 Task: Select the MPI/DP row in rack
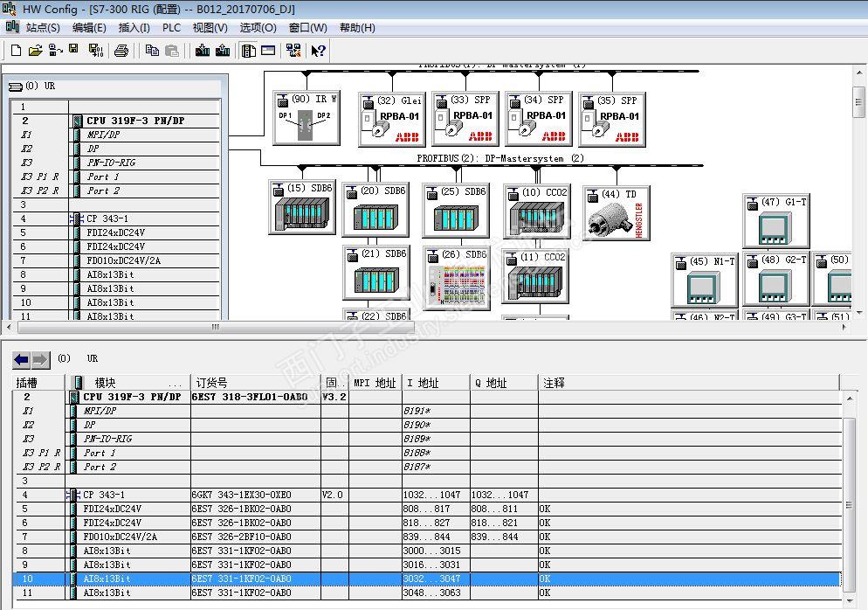click(103, 135)
